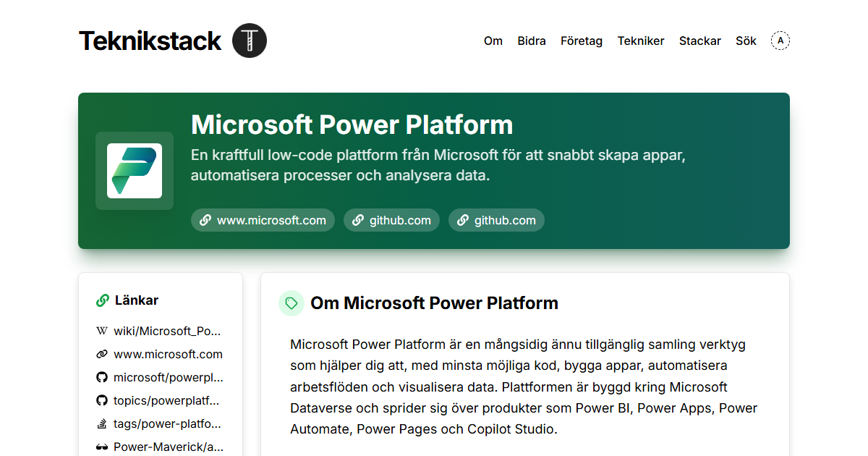Click GitHub icon beside topics/powerplatf...

point(102,400)
